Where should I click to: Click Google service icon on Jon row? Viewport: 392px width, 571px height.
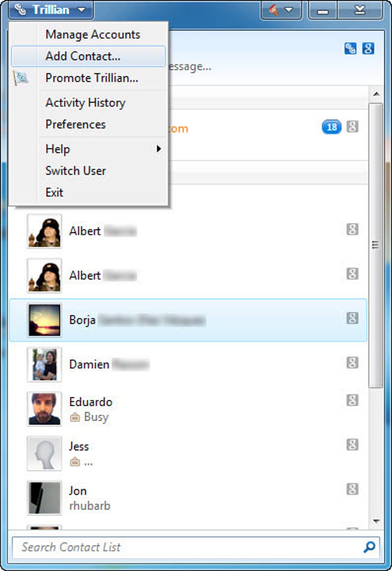(352, 489)
